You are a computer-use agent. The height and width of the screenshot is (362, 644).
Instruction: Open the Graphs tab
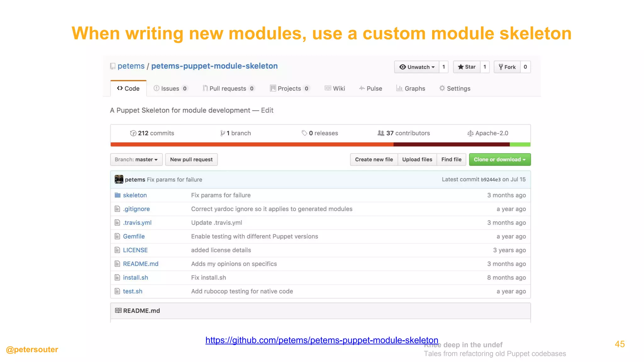411,89
